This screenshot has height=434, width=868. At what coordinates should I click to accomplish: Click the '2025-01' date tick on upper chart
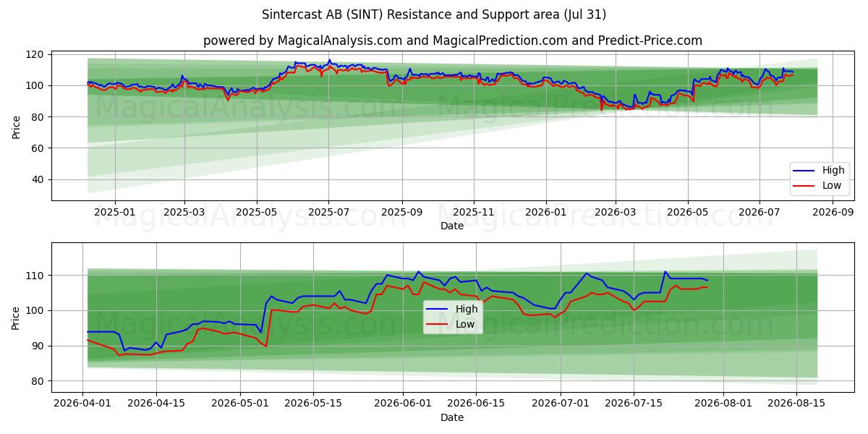coord(115,212)
